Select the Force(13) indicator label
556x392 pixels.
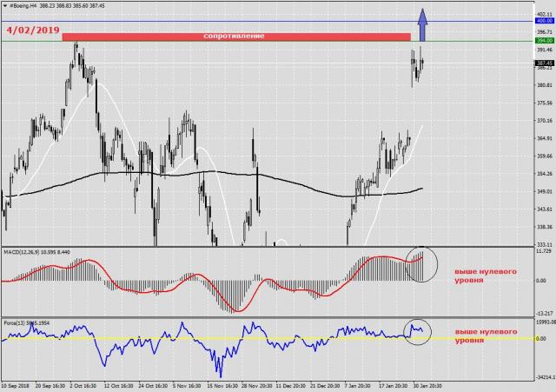click(x=24, y=321)
